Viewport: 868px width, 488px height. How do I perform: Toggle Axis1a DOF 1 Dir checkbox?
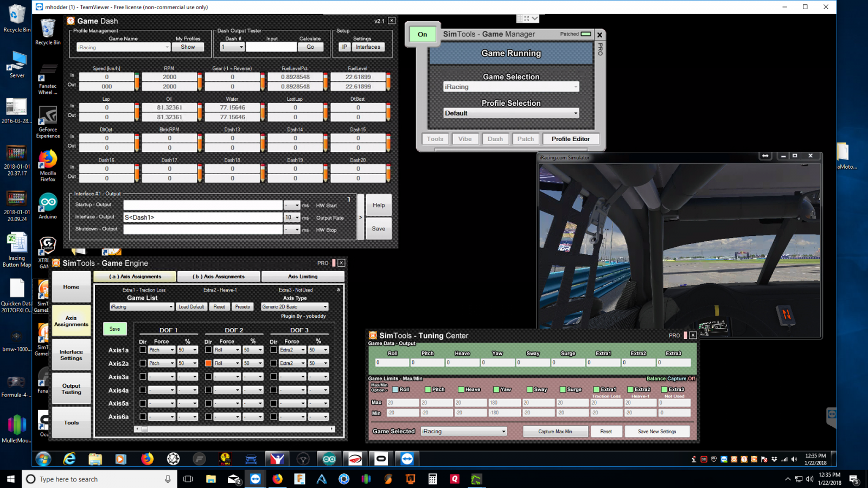[x=143, y=350]
